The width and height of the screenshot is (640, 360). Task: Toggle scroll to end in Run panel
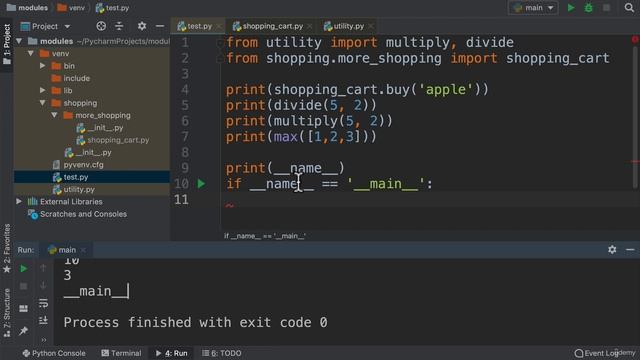(43, 320)
